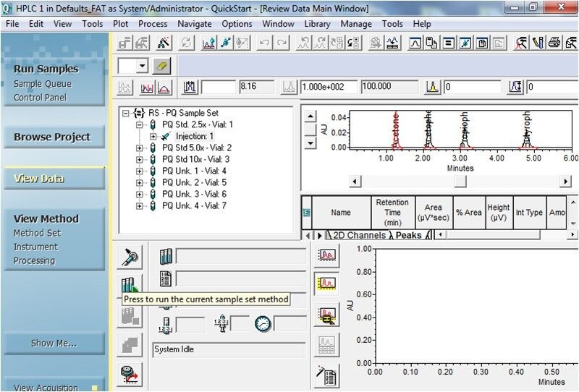579x392 pixels.
Task: Run the current sample set method
Action: (130, 286)
